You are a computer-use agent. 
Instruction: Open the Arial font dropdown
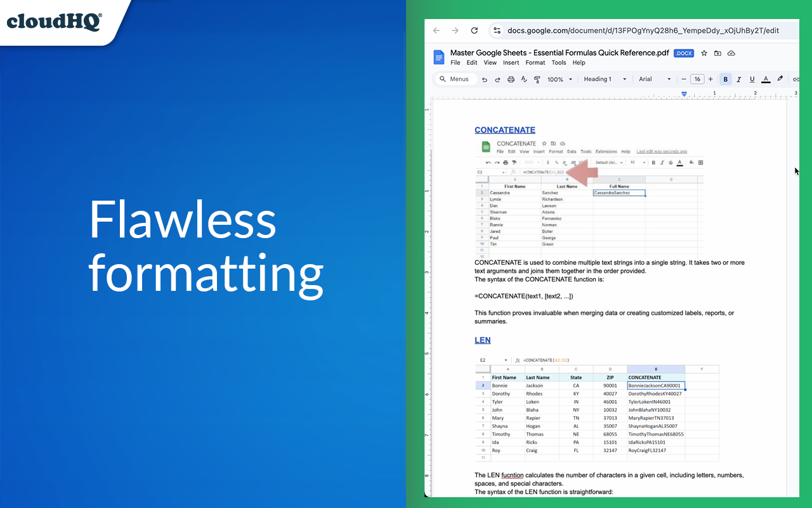click(655, 79)
